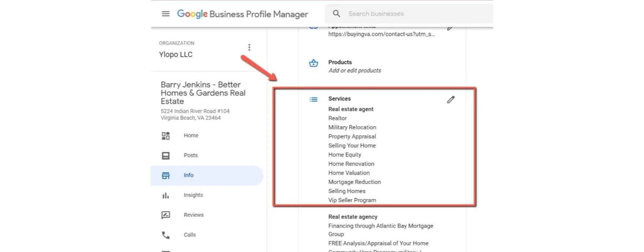Click the Home Equity service
This screenshot has height=252, width=644.
(x=345, y=155)
